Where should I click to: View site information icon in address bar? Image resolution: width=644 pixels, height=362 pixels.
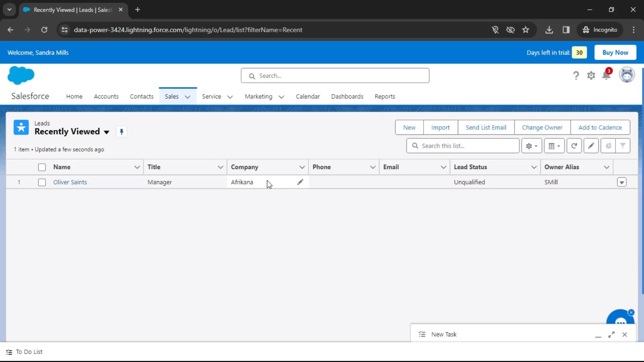point(64,30)
